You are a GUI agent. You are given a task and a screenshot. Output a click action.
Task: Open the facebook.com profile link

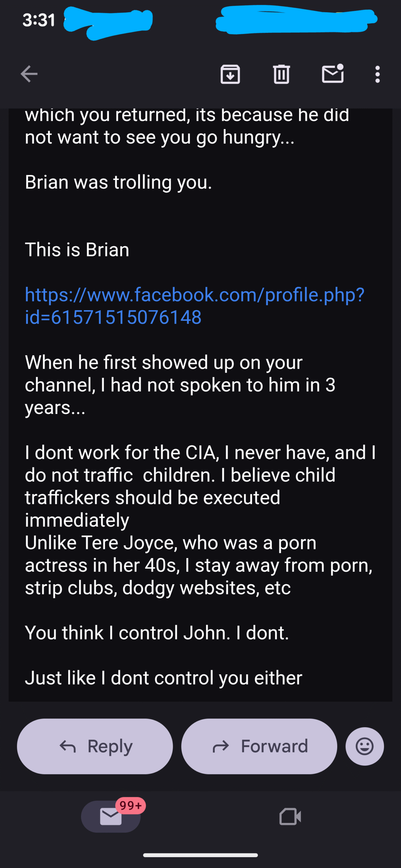pyautogui.click(x=194, y=306)
